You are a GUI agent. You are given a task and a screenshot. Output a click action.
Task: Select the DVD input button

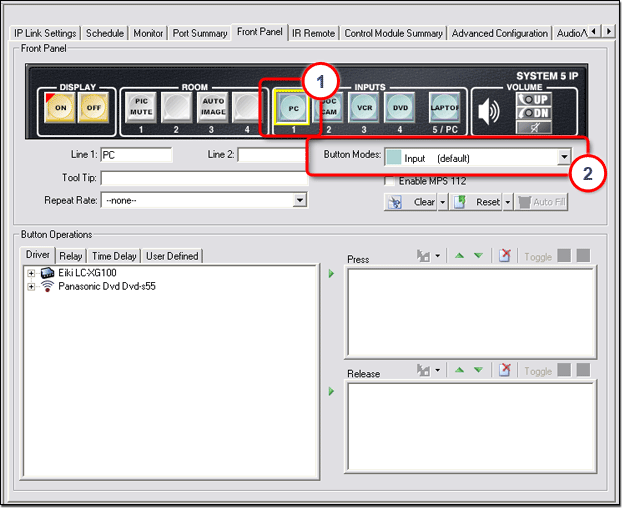pyautogui.click(x=398, y=108)
